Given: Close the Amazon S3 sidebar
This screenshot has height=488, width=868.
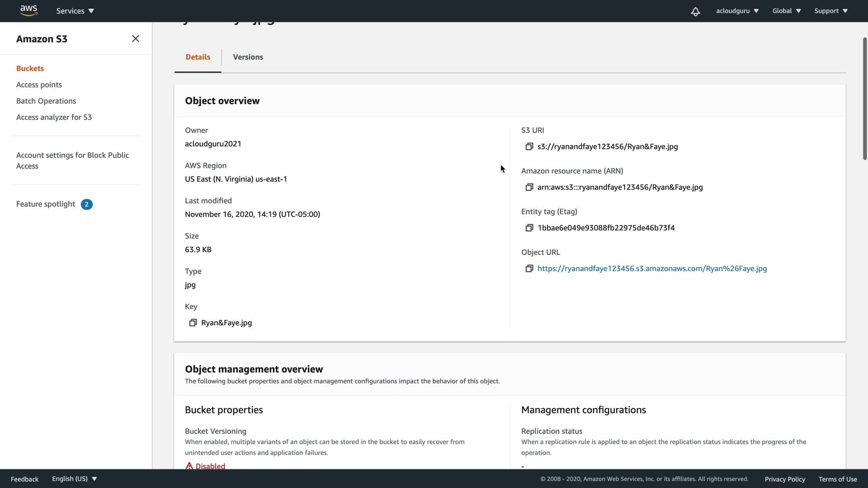Looking at the screenshot, I should (135, 39).
